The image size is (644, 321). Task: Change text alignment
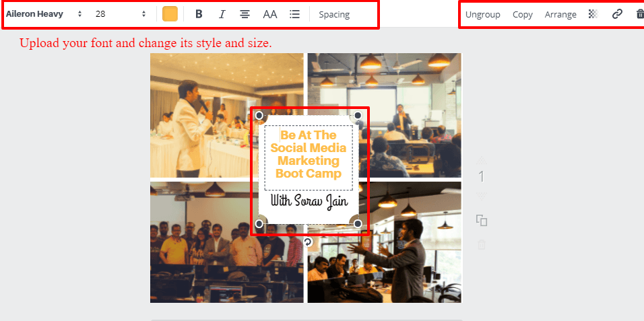245,14
